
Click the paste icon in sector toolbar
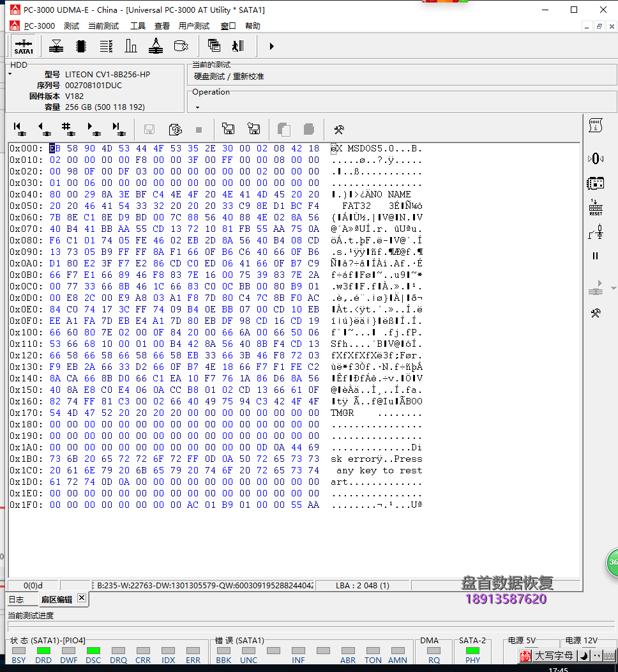click(309, 130)
